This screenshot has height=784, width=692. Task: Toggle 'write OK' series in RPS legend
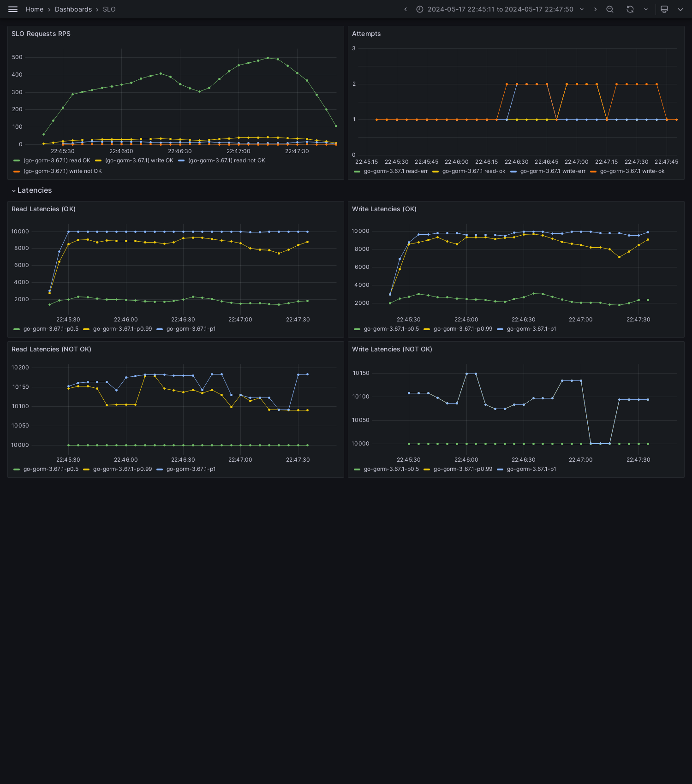pyautogui.click(x=139, y=160)
